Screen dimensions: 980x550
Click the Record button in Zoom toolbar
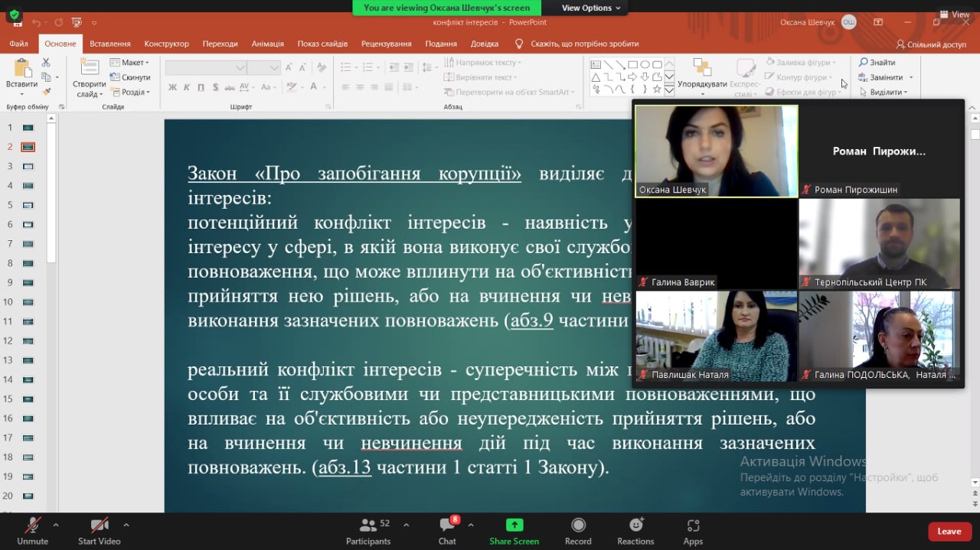point(578,531)
